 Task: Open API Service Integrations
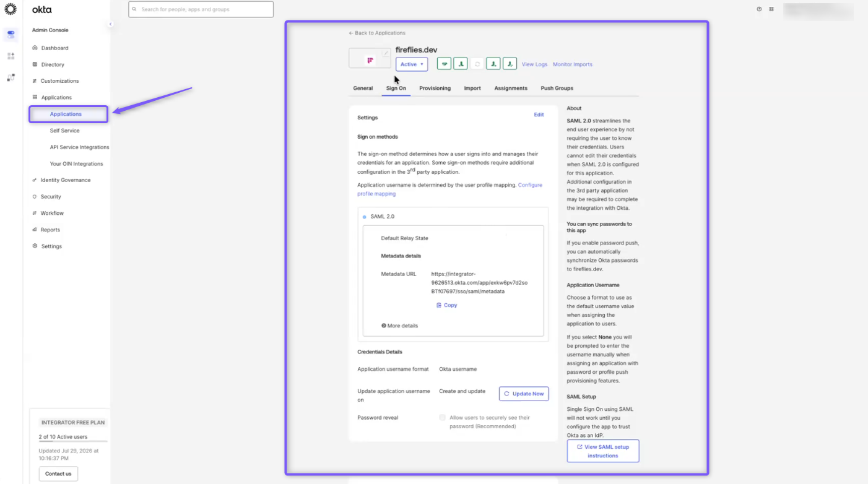click(x=79, y=147)
